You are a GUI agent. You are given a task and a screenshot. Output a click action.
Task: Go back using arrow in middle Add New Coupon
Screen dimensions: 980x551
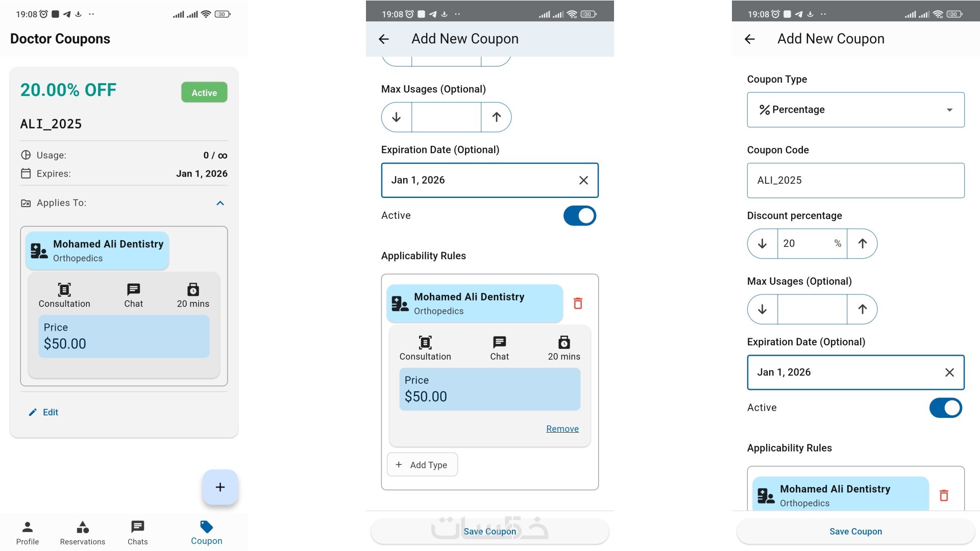pyautogui.click(x=384, y=39)
